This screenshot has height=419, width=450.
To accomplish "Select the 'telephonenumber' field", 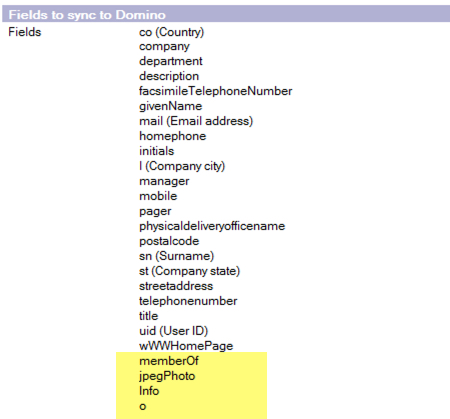I will (x=188, y=301).
